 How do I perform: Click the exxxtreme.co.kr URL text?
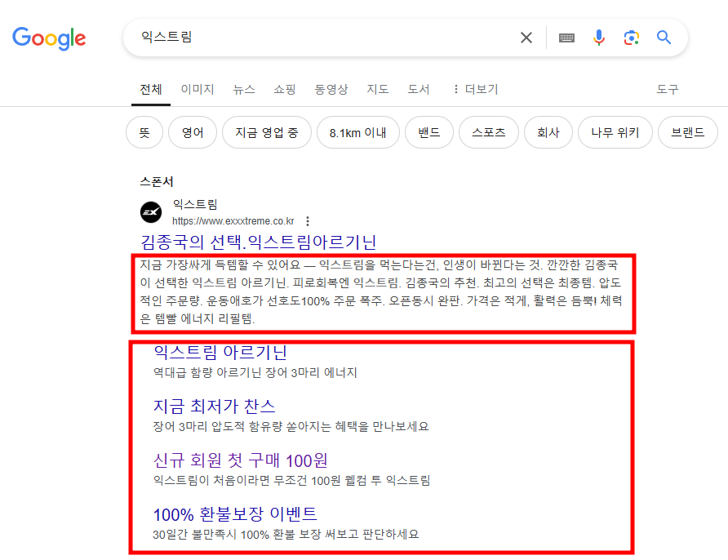pos(233,221)
